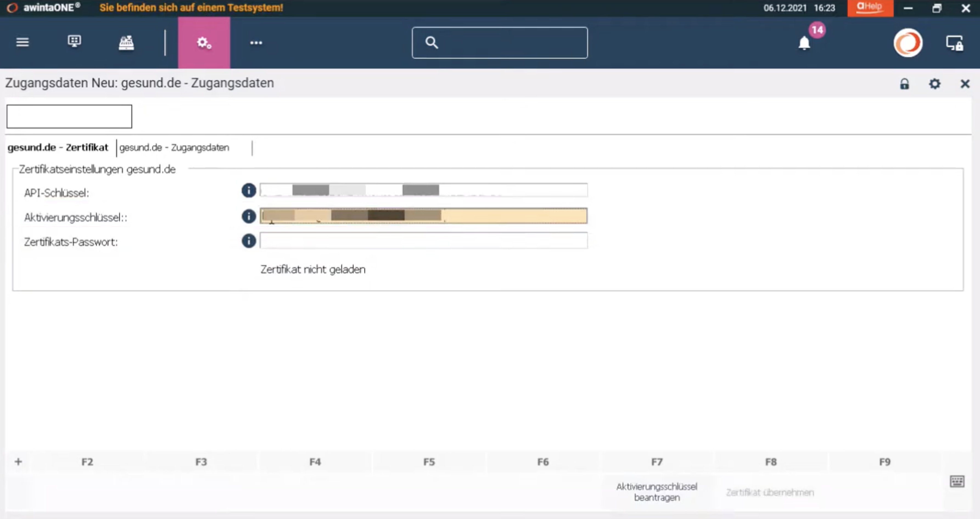Click the plus icon left of F2

tap(18, 462)
